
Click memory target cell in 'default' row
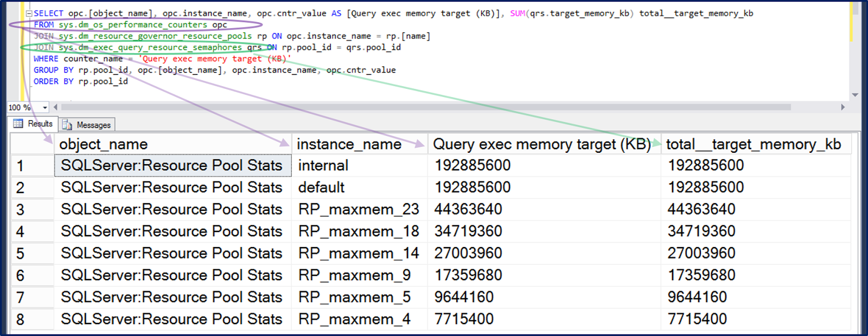(x=544, y=188)
